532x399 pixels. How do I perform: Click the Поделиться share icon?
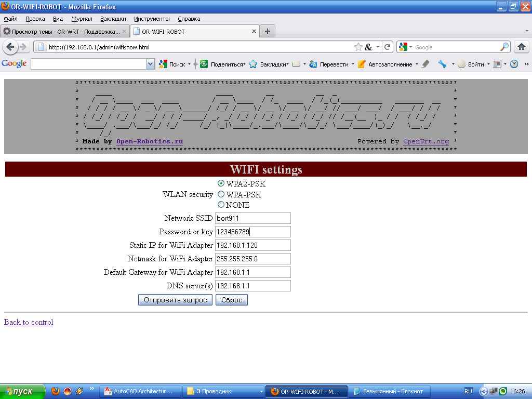click(x=204, y=64)
